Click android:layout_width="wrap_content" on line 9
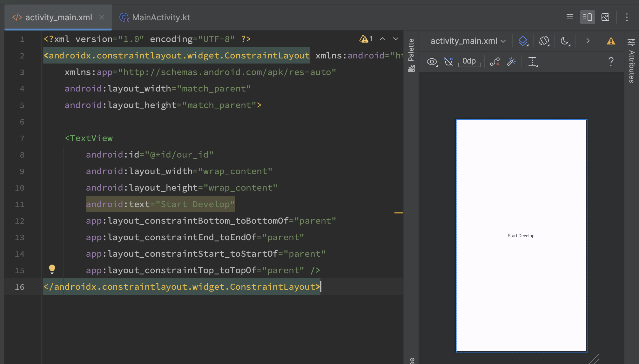The image size is (639, 364). tap(179, 171)
